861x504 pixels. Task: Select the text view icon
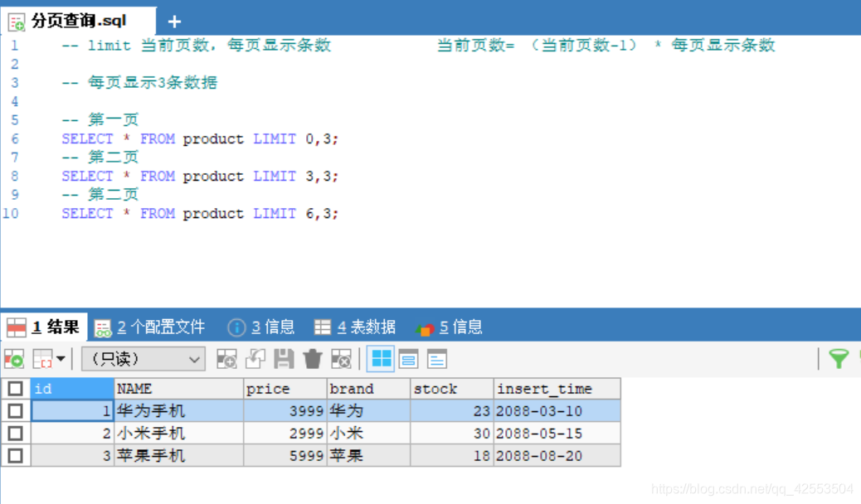point(437,360)
